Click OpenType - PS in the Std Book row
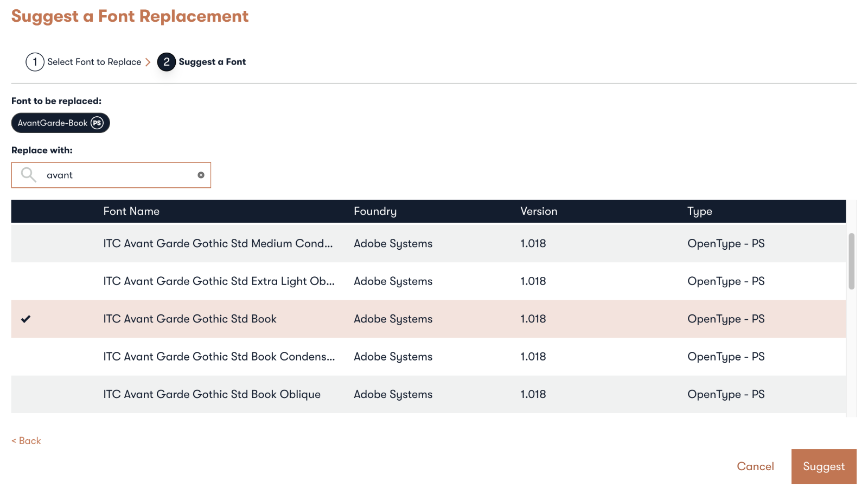The height and width of the screenshot is (493, 868). (726, 319)
